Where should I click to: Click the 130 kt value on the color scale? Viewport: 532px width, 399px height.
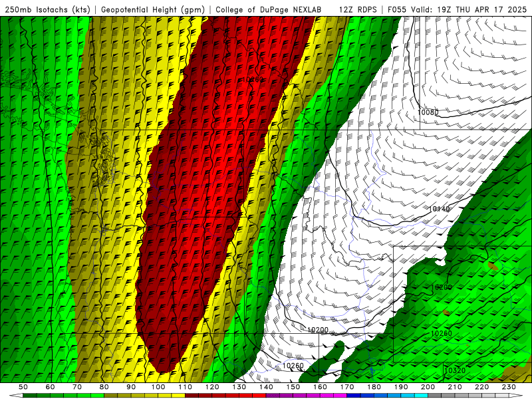(x=239, y=387)
